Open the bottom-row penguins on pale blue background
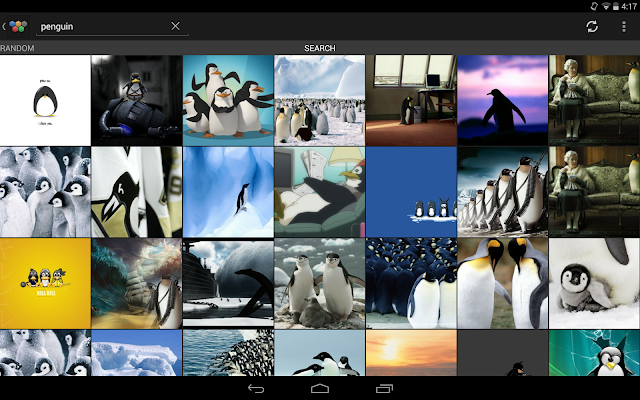The width and height of the screenshot is (640, 400). tap(320, 353)
